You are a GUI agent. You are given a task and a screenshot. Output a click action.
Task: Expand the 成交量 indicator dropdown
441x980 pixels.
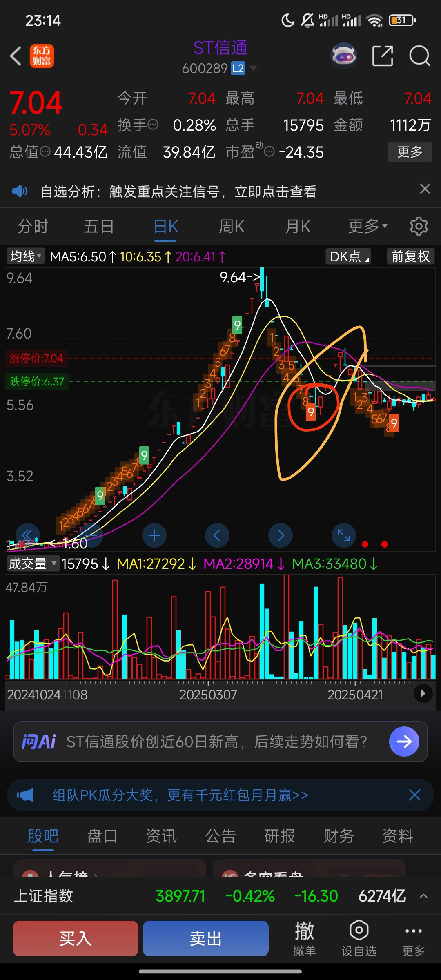tap(33, 563)
